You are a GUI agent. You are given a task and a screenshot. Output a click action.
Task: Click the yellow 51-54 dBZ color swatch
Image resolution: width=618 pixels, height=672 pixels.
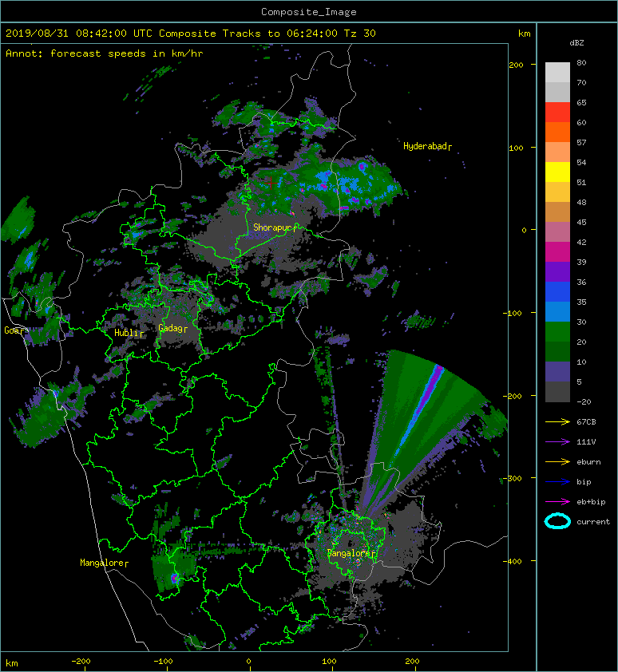(557, 172)
